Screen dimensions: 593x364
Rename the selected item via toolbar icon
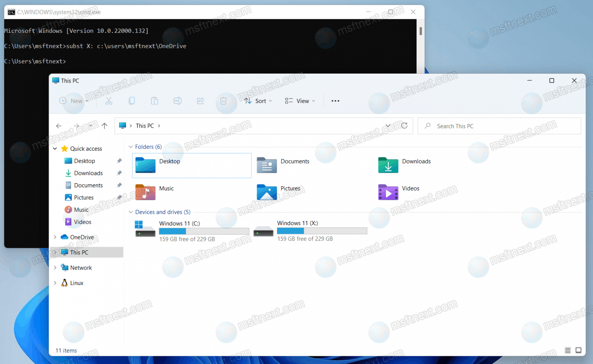point(178,101)
